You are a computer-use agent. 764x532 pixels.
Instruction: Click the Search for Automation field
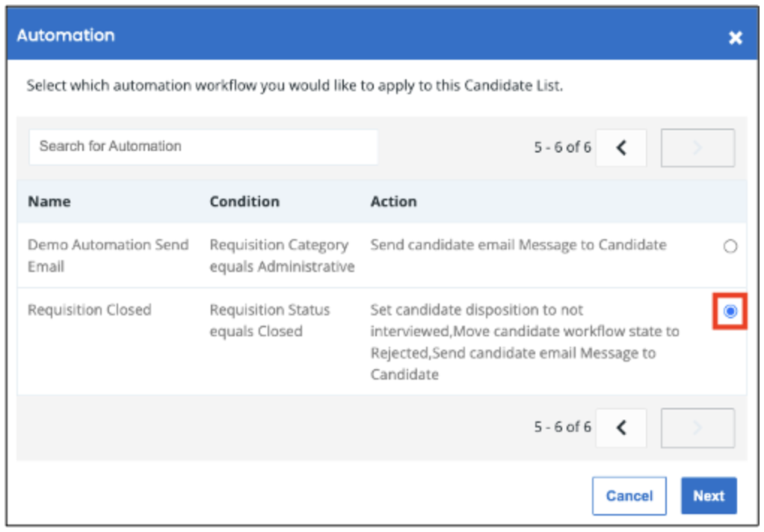(x=203, y=146)
